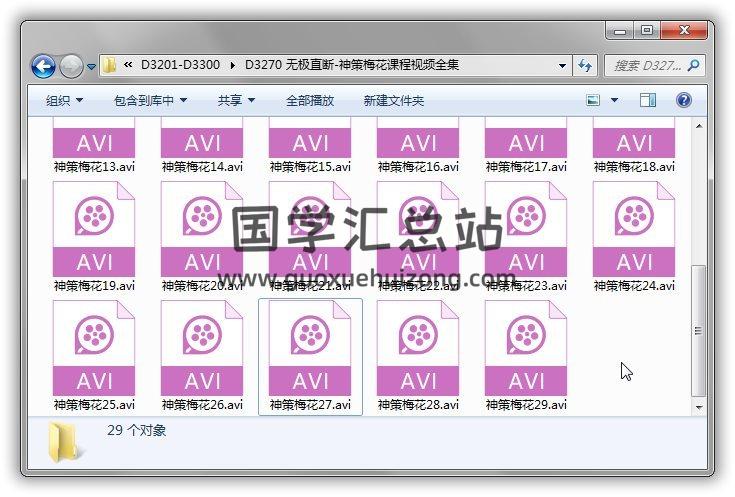Image resolution: width=735 pixels, height=497 pixels.
Task: Select file 神策梅花17.avi icon
Action: click(x=526, y=138)
